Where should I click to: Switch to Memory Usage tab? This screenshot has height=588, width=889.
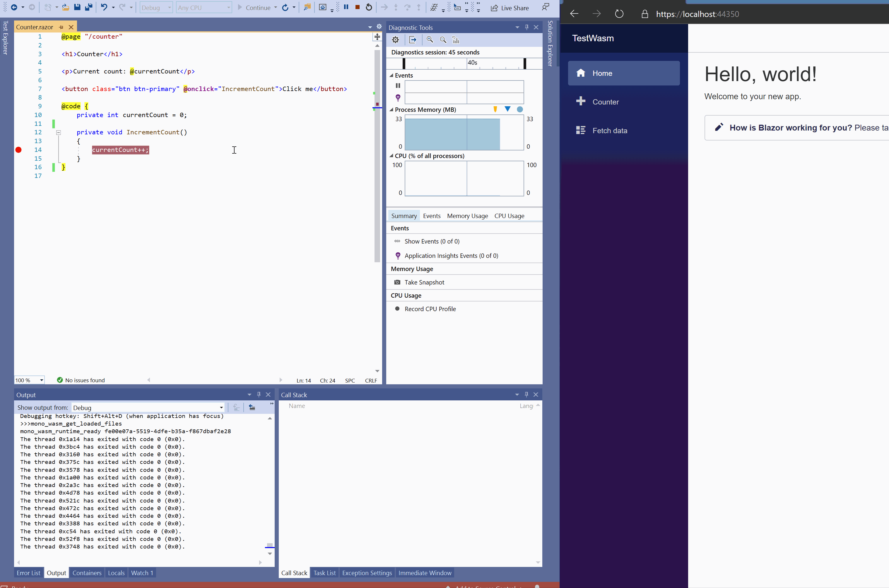point(467,216)
